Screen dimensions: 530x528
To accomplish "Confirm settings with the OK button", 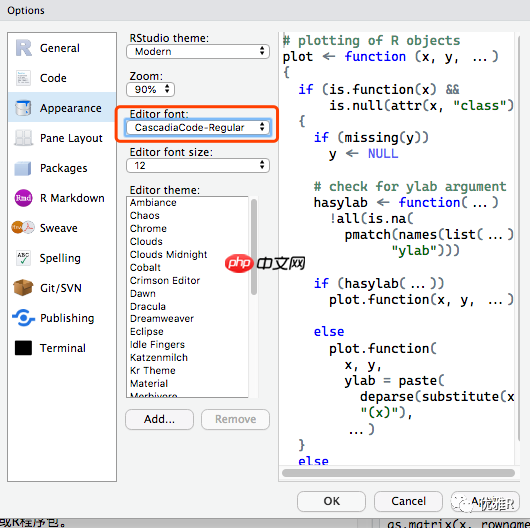I will tap(332, 501).
